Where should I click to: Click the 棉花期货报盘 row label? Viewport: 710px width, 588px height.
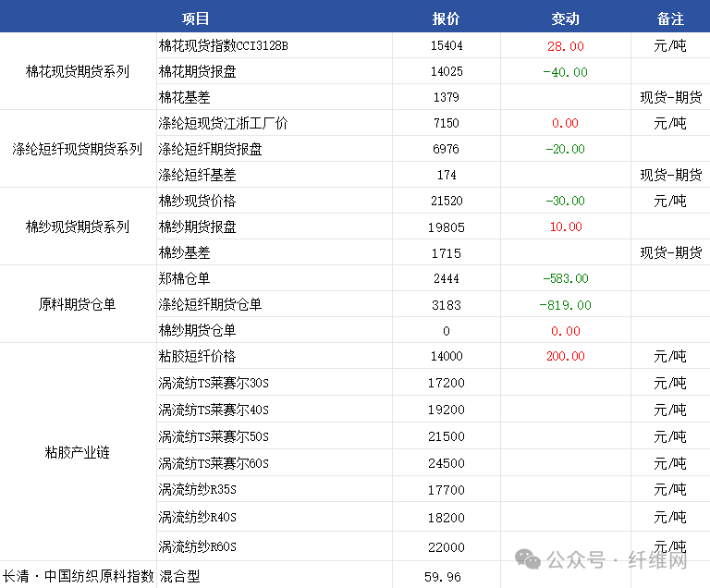[x=198, y=71]
